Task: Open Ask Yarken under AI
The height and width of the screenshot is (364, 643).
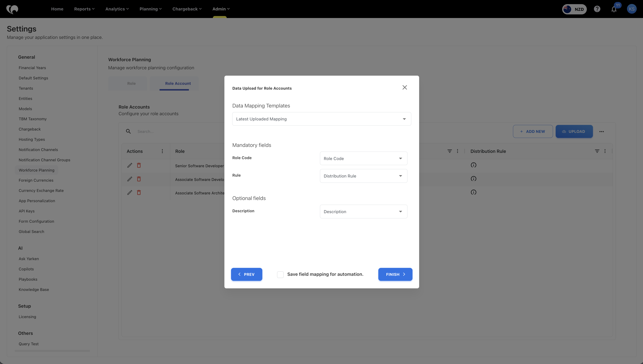Action: coord(29,259)
